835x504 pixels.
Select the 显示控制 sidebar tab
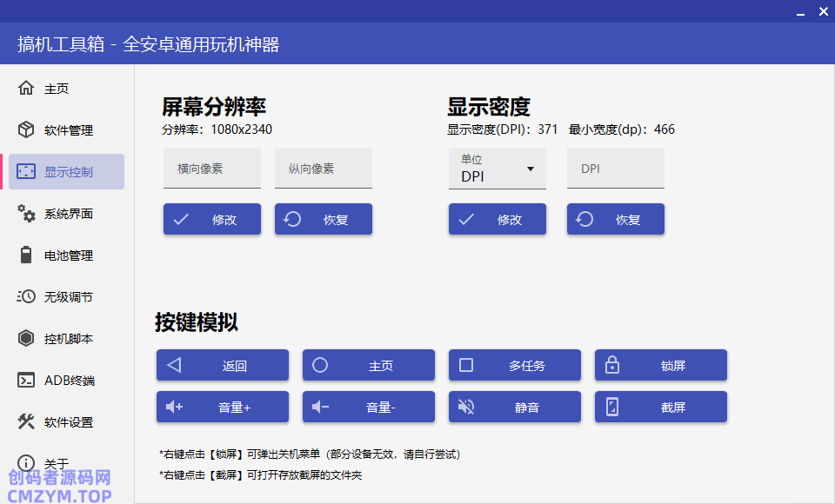pyautogui.click(x=68, y=172)
